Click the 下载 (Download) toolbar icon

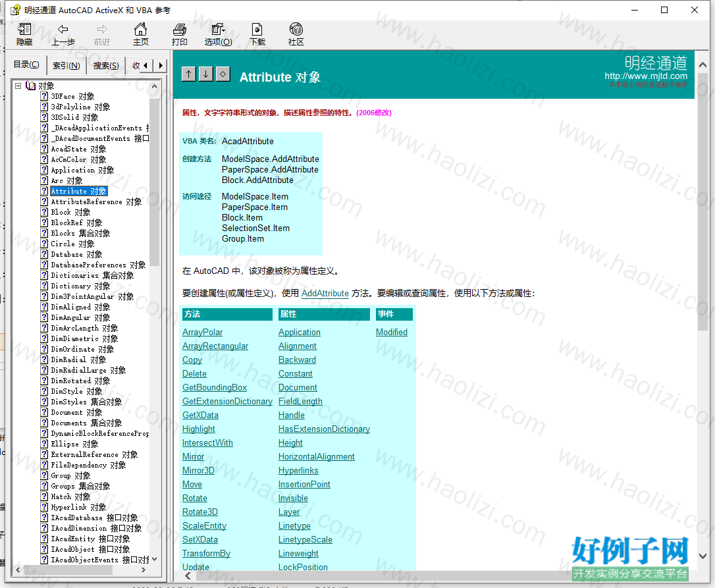point(257,35)
